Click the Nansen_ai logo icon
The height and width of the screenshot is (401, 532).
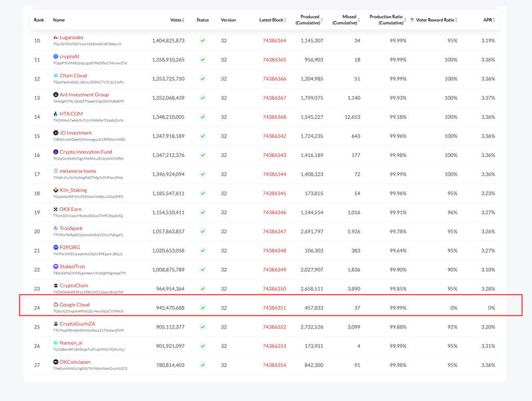tap(56, 342)
